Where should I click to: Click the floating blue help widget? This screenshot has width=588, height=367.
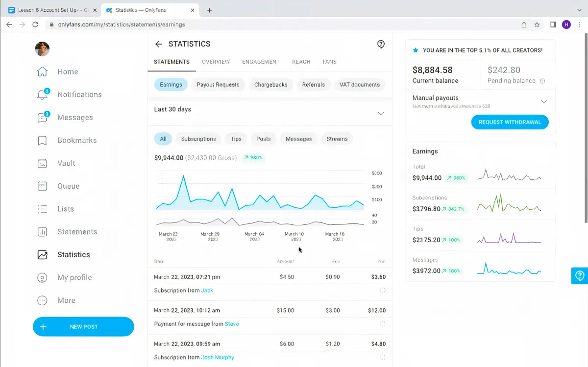click(x=580, y=275)
